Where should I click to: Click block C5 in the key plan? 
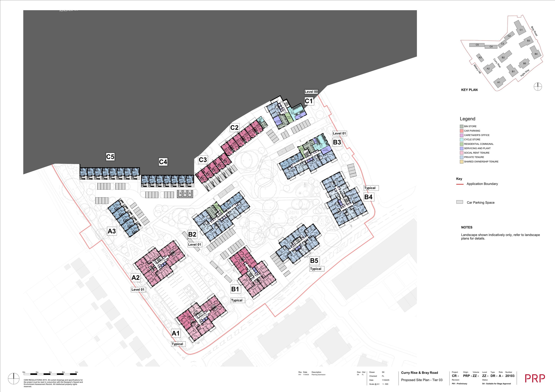pos(477,45)
